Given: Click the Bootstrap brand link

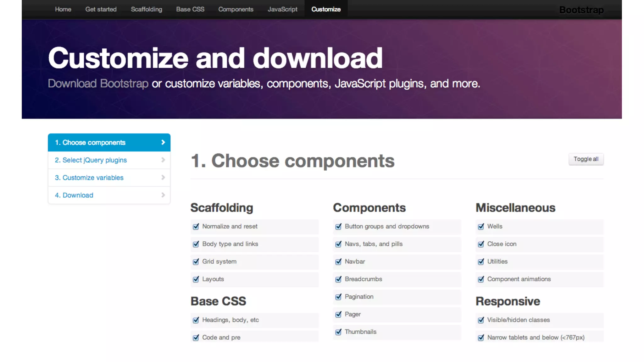Looking at the screenshot, I should coord(581,10).
